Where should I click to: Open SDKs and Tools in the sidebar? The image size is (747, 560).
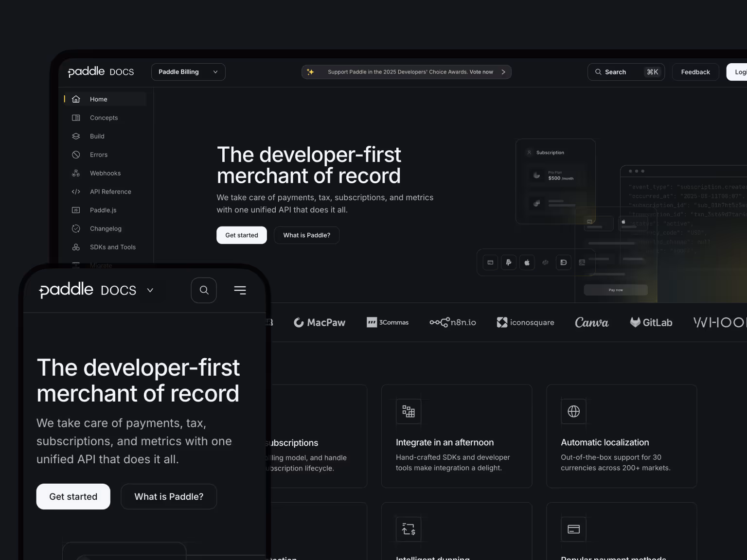(105, 247)
